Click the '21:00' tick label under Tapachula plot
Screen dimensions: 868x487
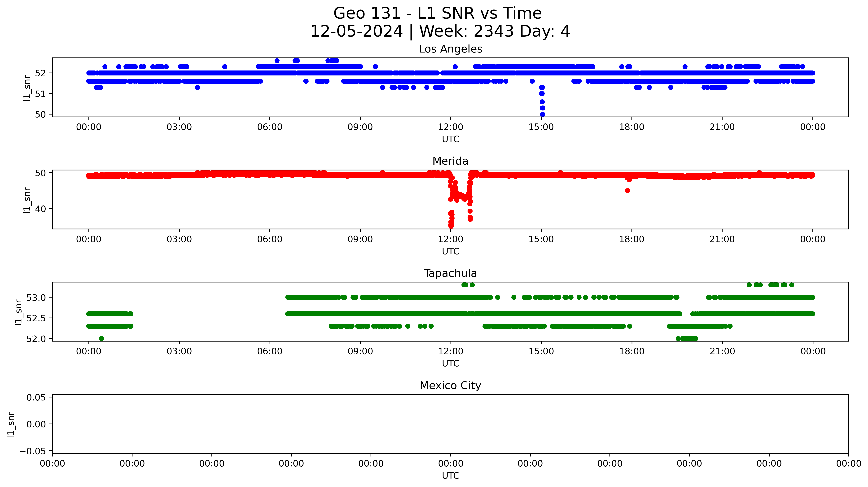[x=722, y=351]
